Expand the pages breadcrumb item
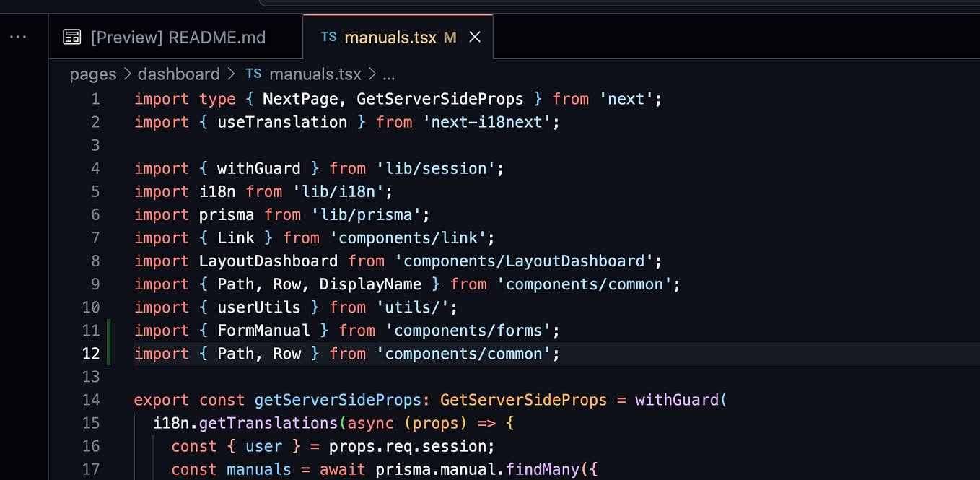Image resolution: width=980 pixels, height=480 pixels. pos(92,74)
